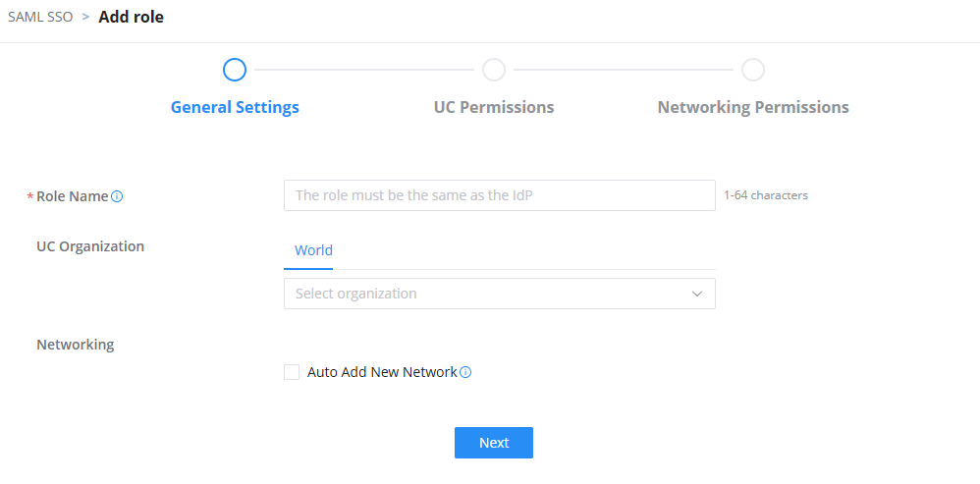This screenshot has height=484, width=980.
Task: Select the UC Permissions step circle
Action: pyautogui.click(x=494, y=70)
